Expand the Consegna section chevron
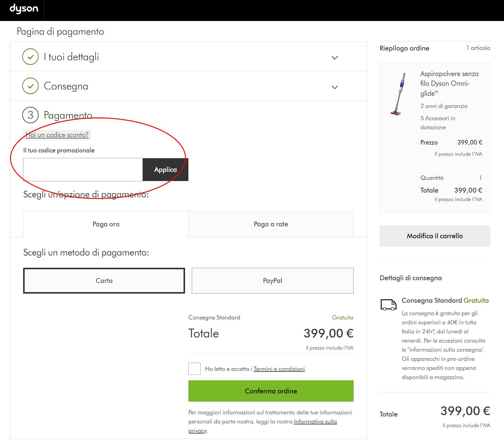 334,87
